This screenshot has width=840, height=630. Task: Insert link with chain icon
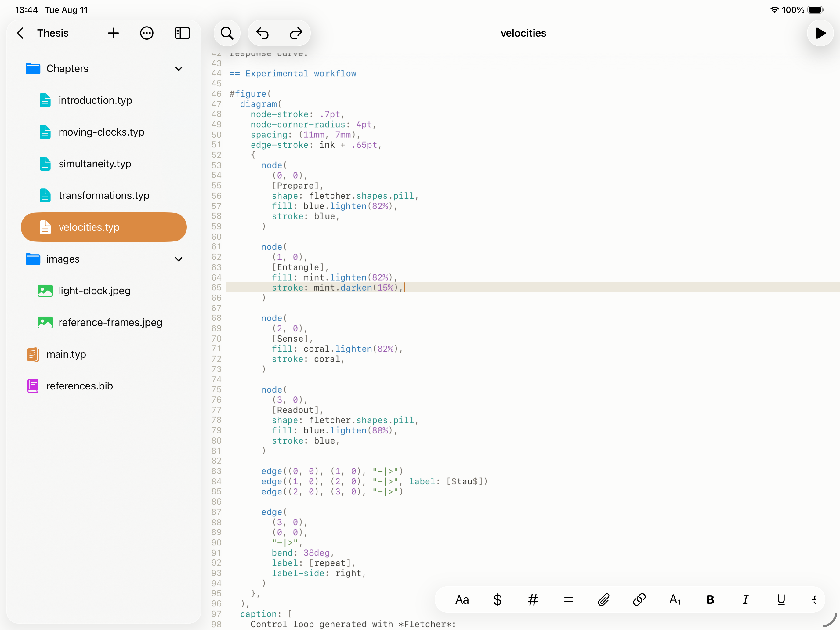[639, 599]
